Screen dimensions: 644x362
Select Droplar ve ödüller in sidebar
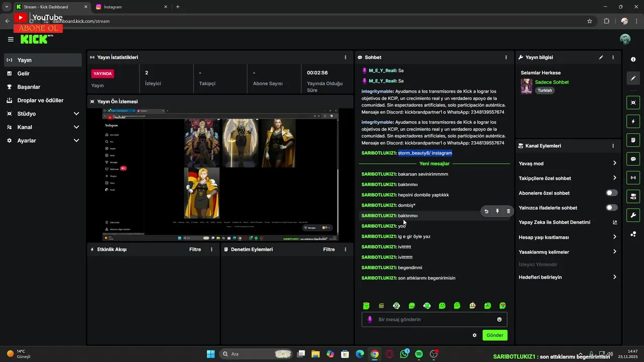[x=43, y=100]
